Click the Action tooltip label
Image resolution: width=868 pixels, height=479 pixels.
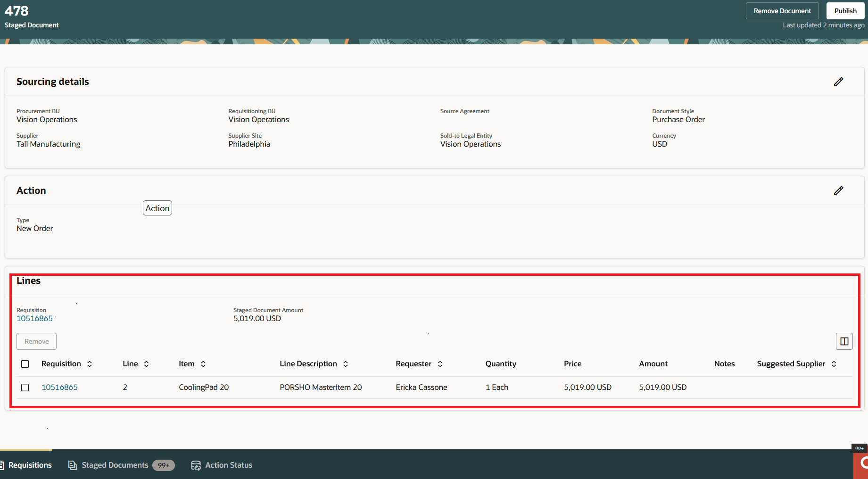click(157, 208)
